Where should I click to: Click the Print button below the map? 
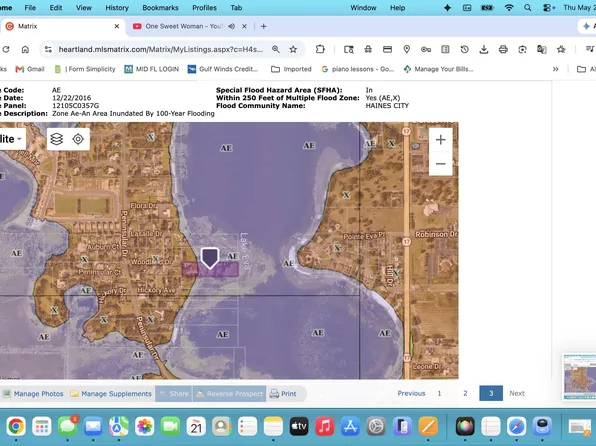(283, 394)
